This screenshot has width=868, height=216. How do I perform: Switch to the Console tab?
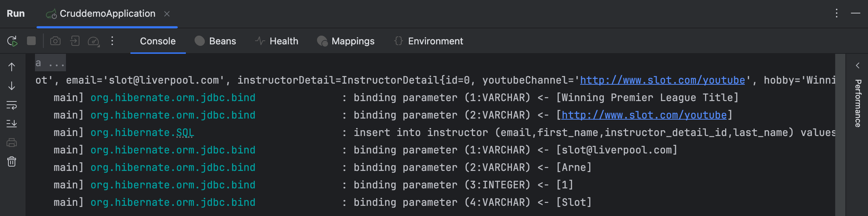pos(157,41)
